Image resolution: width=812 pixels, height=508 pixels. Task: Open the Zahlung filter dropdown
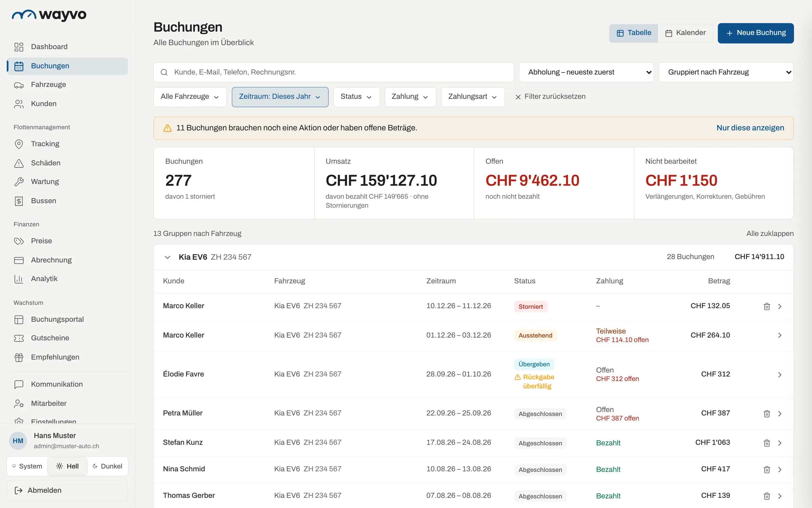410,97
